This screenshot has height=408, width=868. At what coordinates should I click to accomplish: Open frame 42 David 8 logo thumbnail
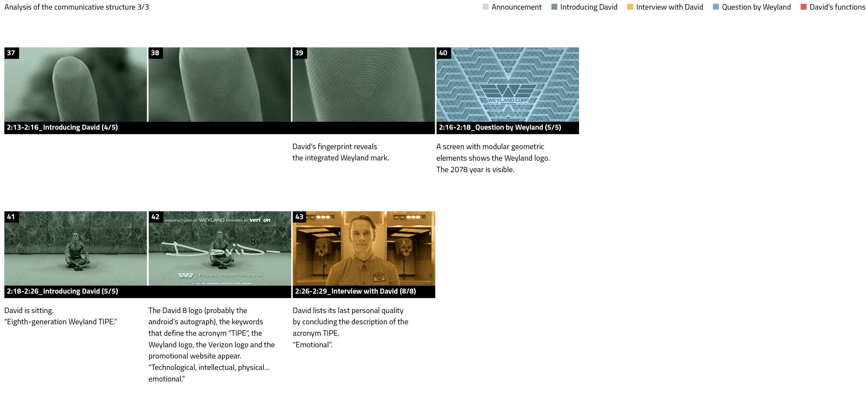pyautogui.click(x=219, y=248)
